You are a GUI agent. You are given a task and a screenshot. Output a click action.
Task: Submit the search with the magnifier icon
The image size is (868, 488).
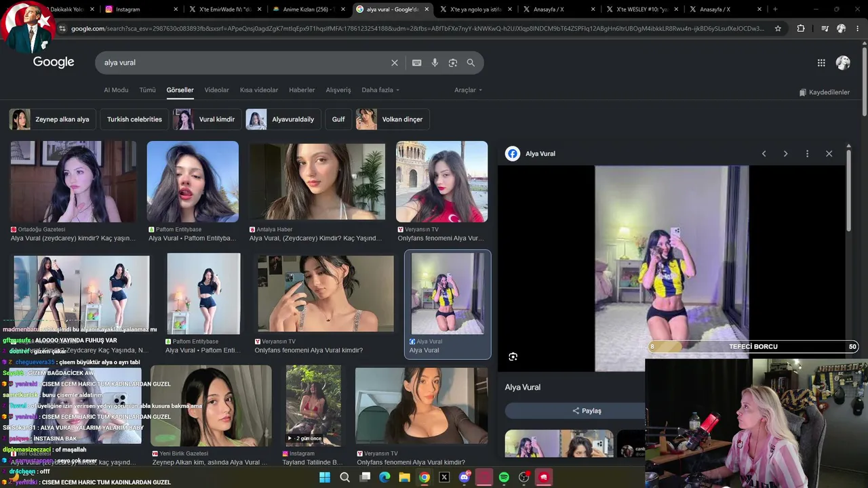click(471, 62)
